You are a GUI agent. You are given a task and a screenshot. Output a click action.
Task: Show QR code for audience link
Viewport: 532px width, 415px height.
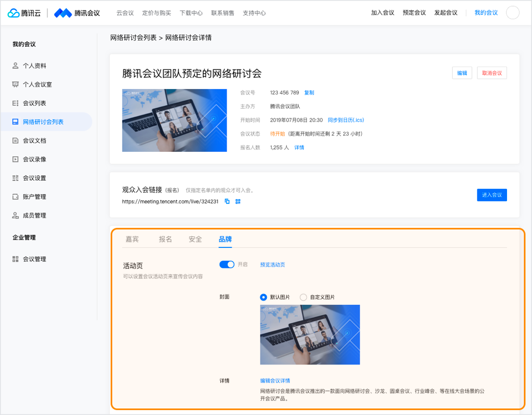pyautogui.click(x=238, y=201)
